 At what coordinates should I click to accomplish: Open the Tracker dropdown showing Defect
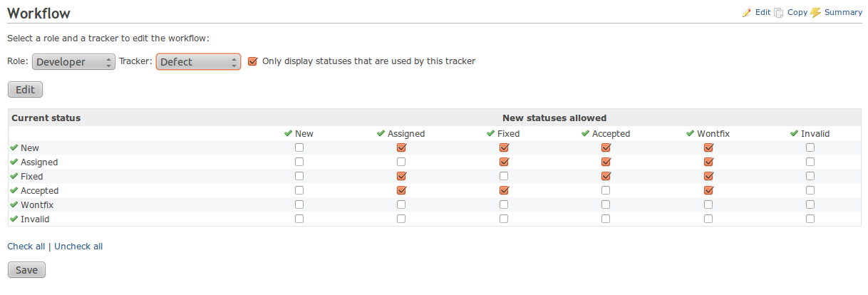(x=198, y=62)
